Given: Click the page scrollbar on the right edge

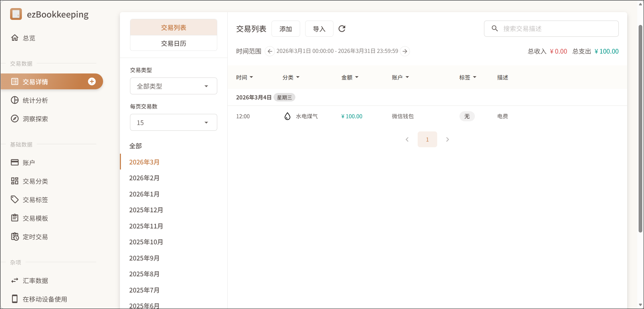Looking at the screenshot, I should pos(640,128).
